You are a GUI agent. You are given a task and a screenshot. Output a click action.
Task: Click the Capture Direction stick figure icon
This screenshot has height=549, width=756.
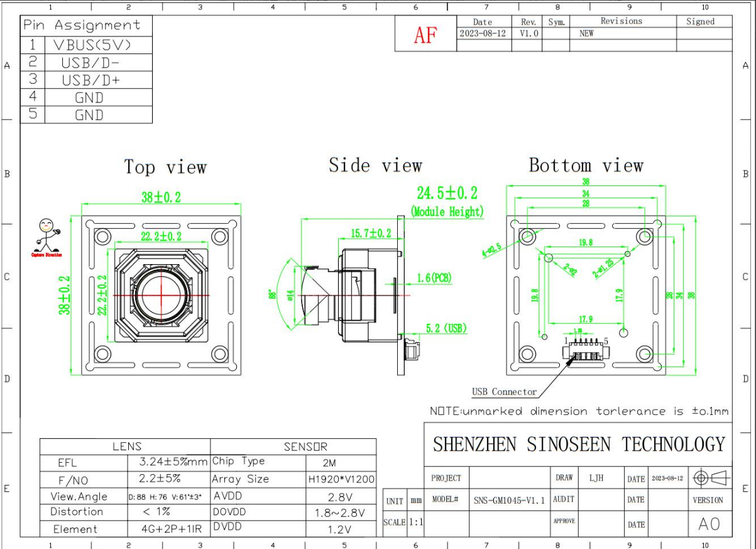tap(47, 236)
